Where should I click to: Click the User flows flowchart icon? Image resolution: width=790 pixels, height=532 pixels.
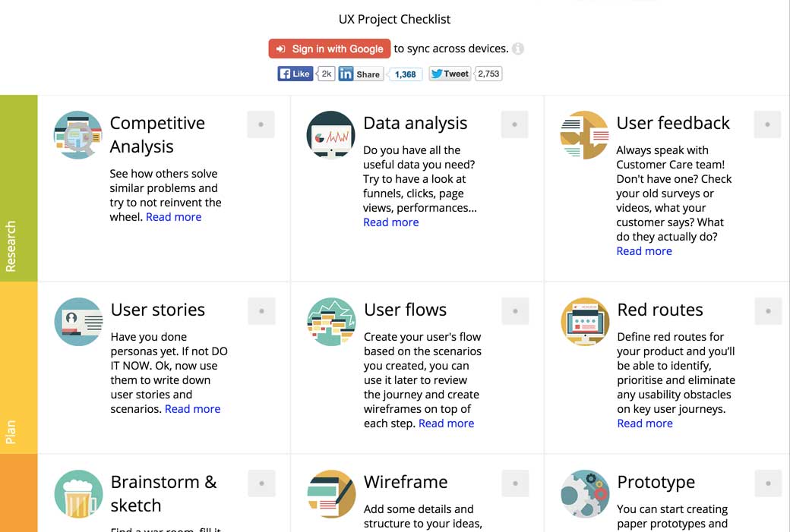coord(330,321)
